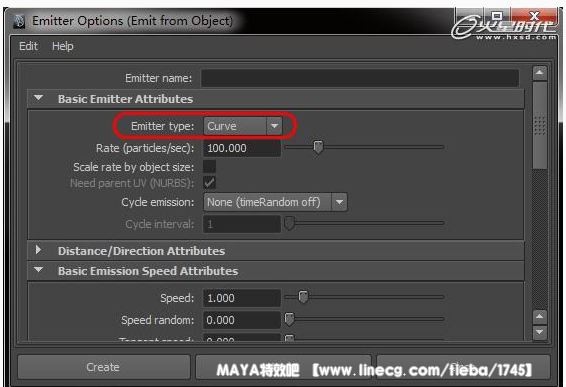Click the Speed slider handle
566x387 pixels.
303,297
